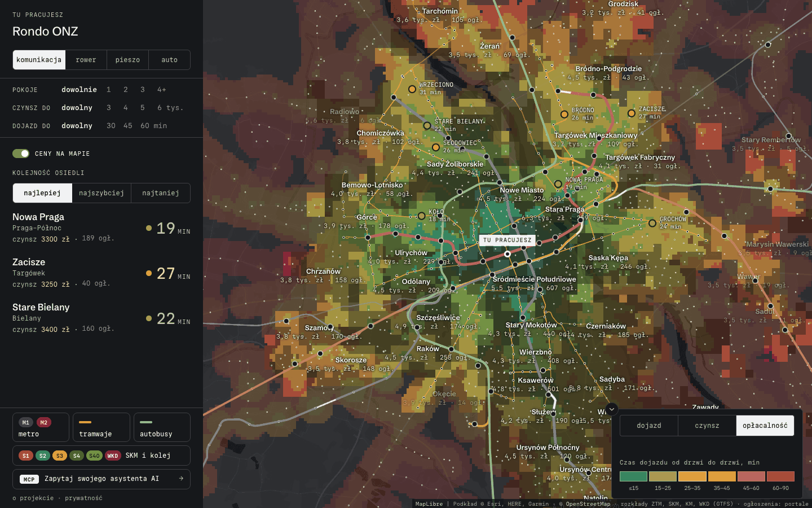
Task: Click the S4 SKM line badge
Action: [77, 456]
